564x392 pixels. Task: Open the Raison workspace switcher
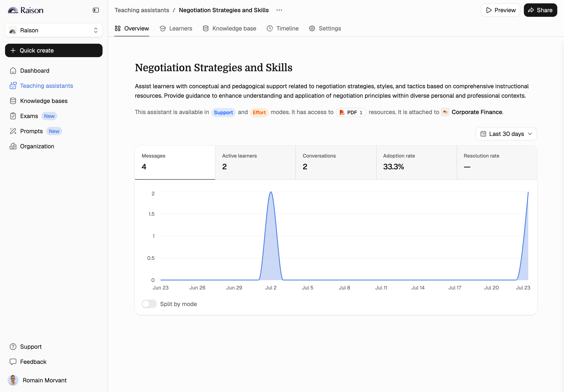point(54,30)
